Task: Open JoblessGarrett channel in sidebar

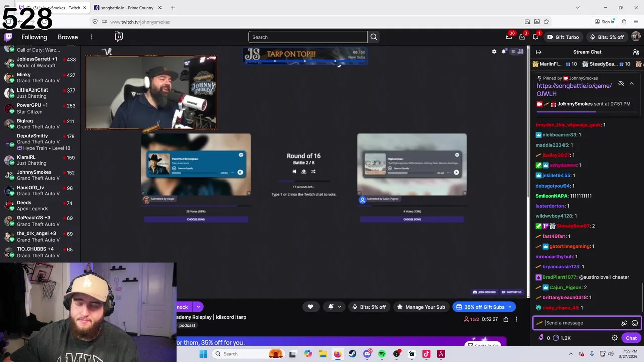Action: (x=40, y=62)
